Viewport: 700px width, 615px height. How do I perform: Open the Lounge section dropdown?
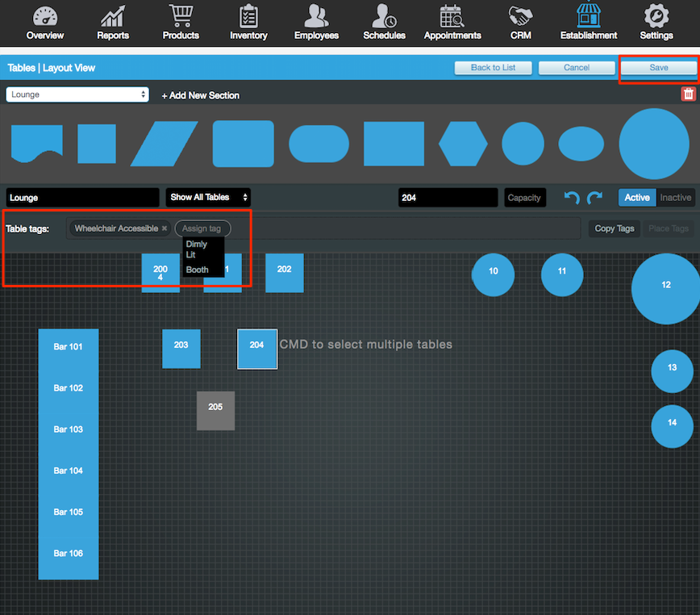77,94
